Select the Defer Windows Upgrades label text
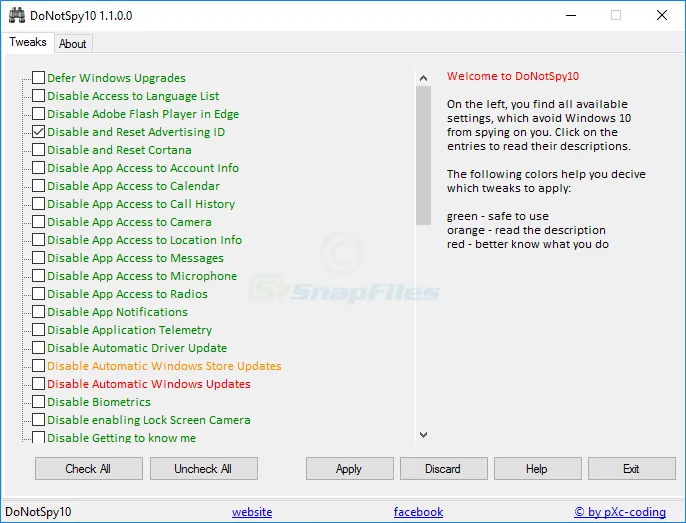 pos(116,78)
